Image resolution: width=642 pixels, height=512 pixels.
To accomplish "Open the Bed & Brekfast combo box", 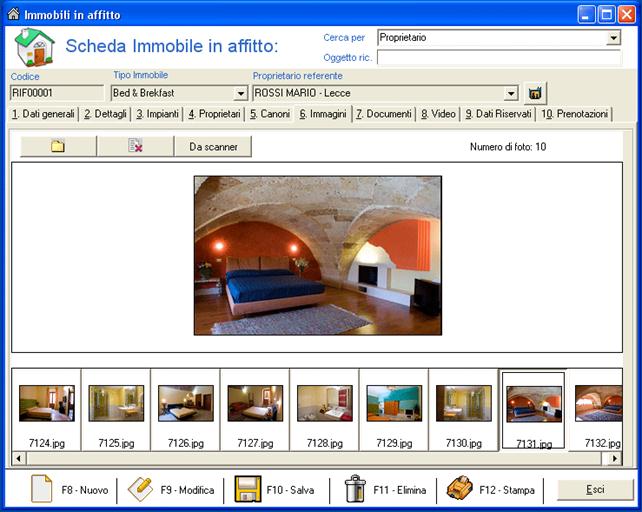I will [x=179, y=93].
